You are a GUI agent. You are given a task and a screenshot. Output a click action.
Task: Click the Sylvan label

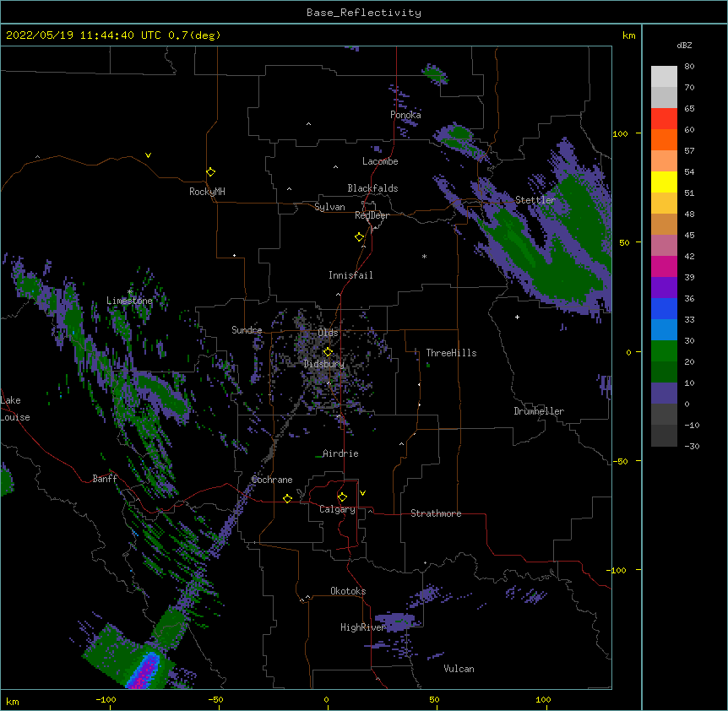(329, 207)
